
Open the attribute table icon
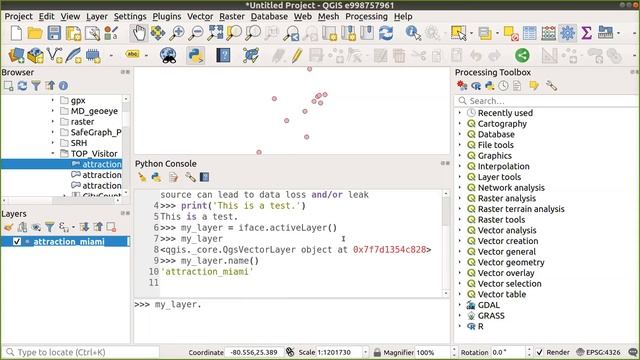click(529, 33)
